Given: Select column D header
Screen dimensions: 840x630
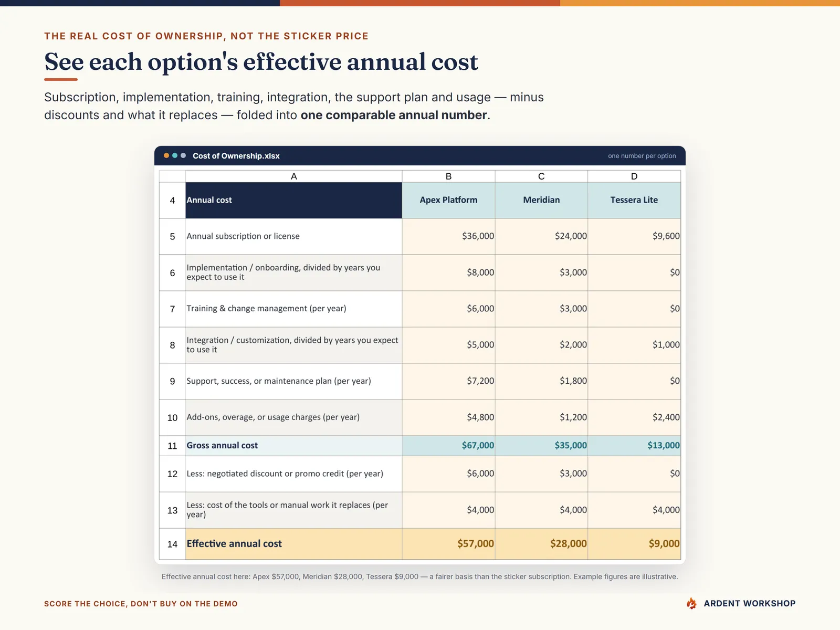Looking at the screenshot, I should [x=634, y=176].
